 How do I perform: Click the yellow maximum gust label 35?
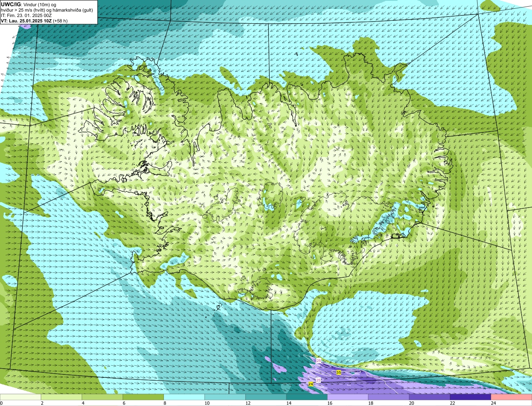(339, 373)
